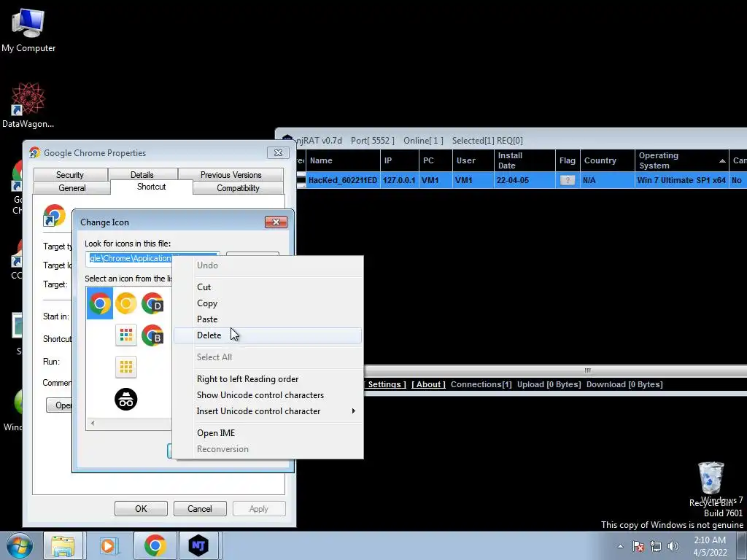Choose Select All in context menu

point(267,357)
